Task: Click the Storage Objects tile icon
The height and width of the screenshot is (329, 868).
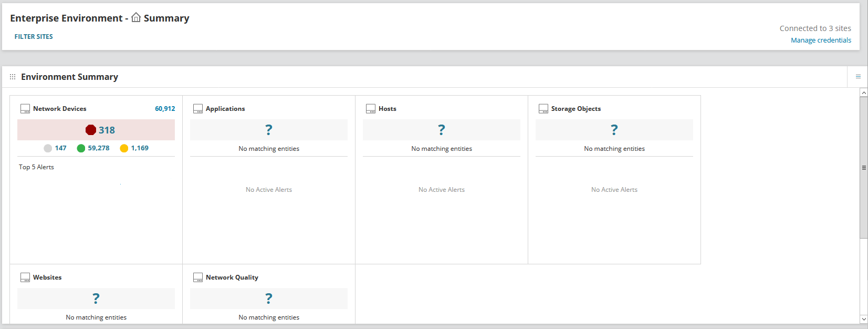Action: tap(543, 109)
